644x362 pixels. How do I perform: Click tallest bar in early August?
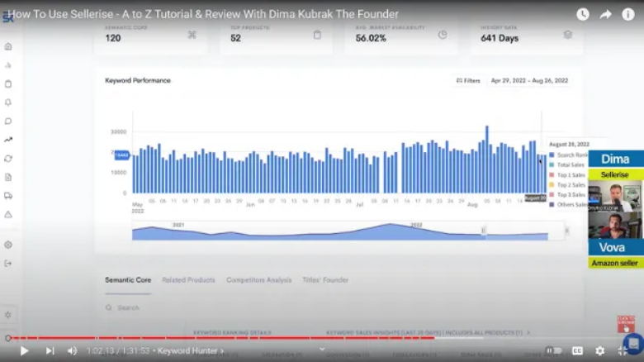point(487,160)
